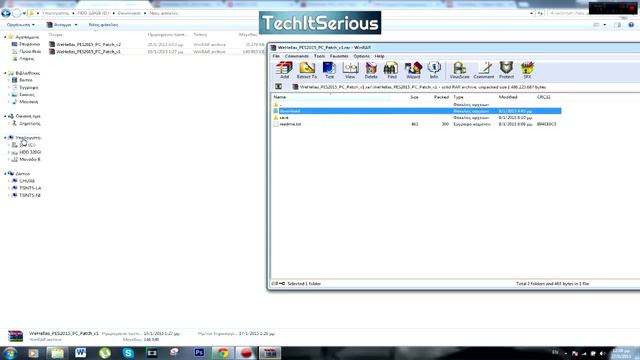Collapse the Homegroup section in Explorer sidebar
640x360 pixels.
(x=5, y=116)
